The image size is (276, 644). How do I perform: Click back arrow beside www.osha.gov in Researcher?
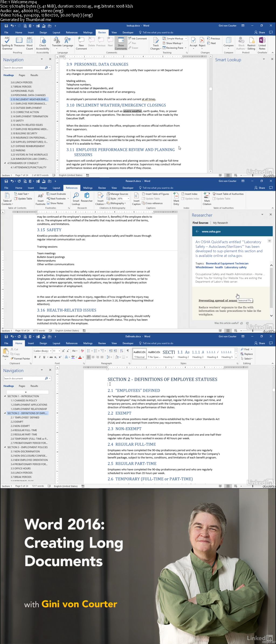tap(197, 231)
